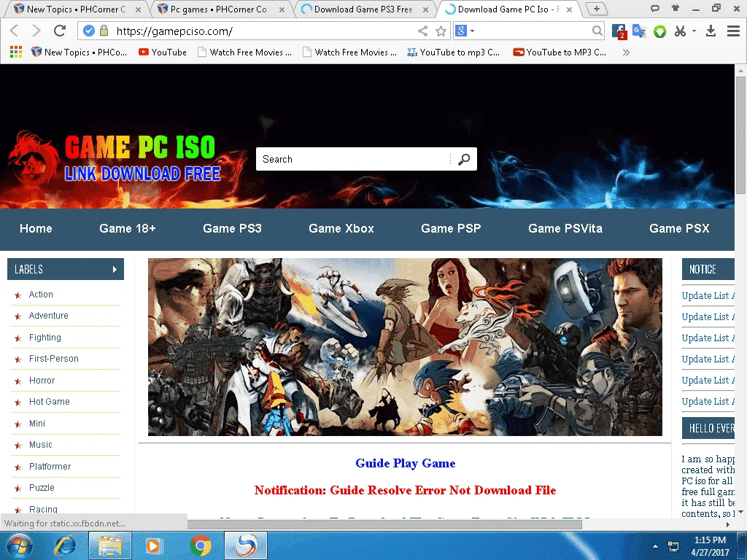Open the downloads arrow icon
The width and height of the screenshot is (747, 560).
click(x=711, y=31)
